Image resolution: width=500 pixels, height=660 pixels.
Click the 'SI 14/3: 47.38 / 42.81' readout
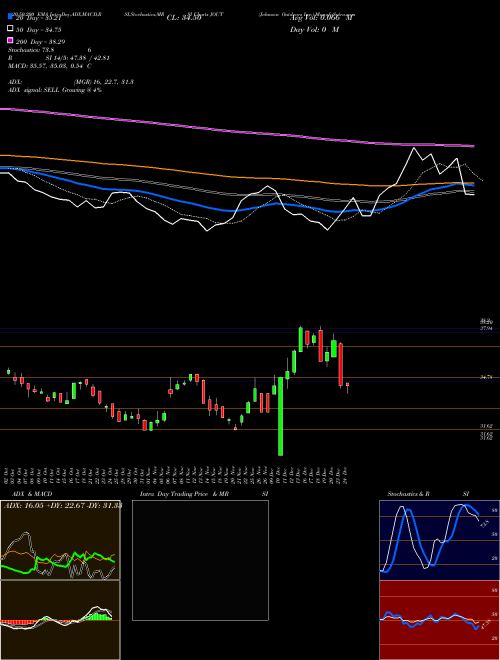pyautogui.click(x=78, y=58)
